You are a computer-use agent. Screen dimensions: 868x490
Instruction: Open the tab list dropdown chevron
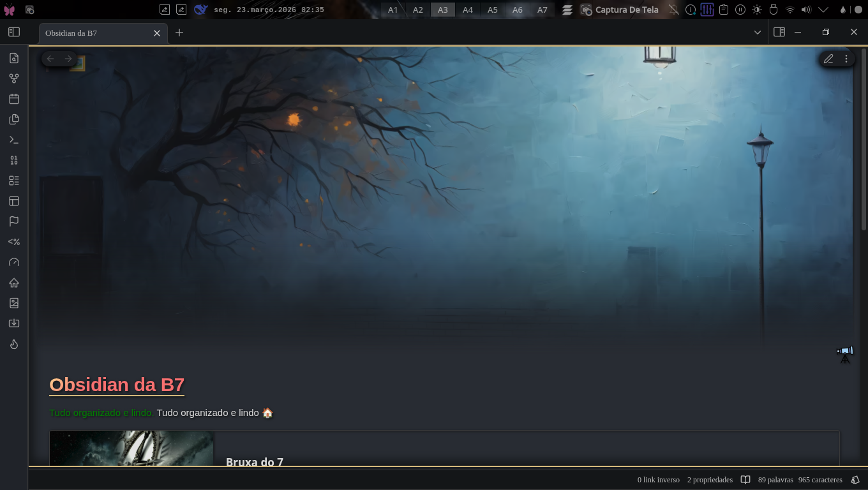pos(757,32)
